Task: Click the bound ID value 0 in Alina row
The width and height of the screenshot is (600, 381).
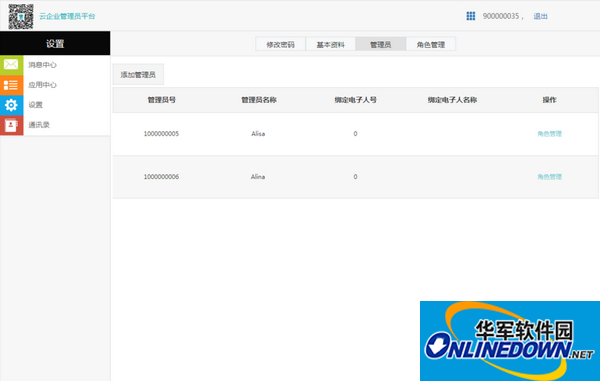Action: tap(355, 177)
